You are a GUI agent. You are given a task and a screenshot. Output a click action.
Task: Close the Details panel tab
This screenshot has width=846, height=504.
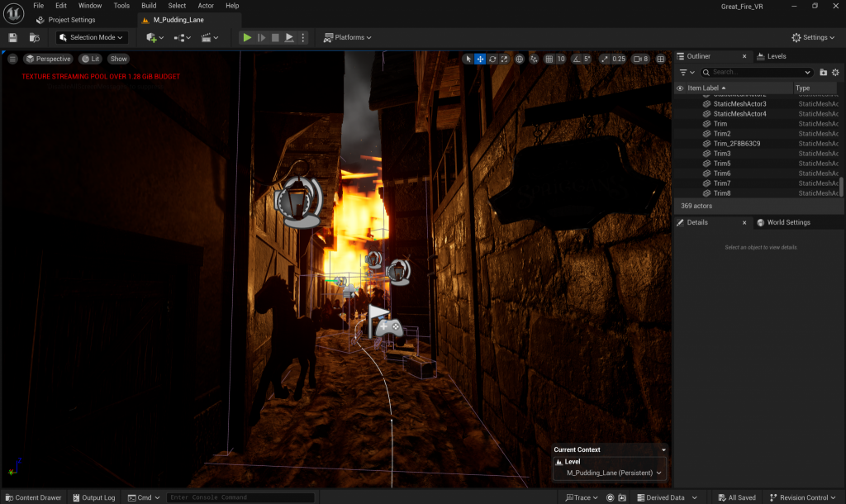744,222
